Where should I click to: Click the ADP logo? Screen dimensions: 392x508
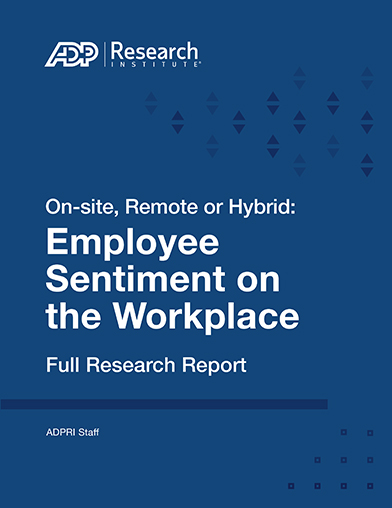click(71, 54)
